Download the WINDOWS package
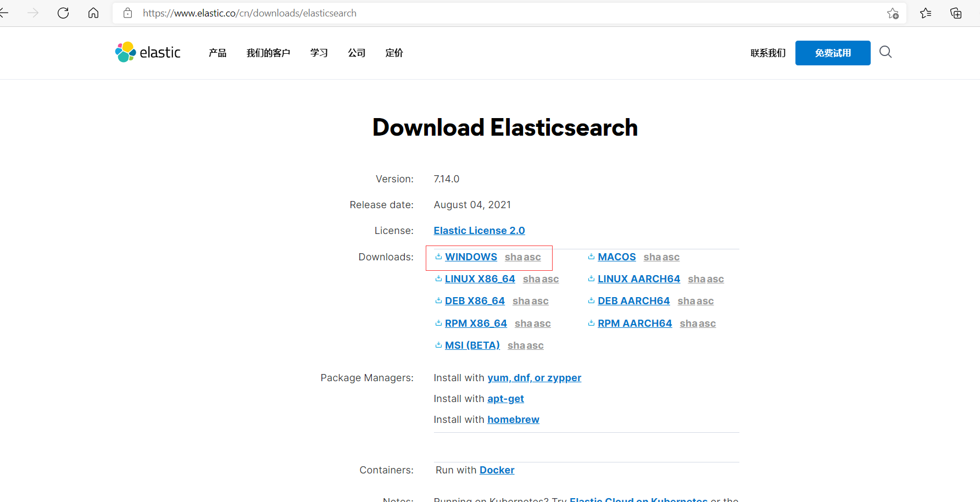The width and height of the screenshot is (980, 502). (x=471, y=257)
